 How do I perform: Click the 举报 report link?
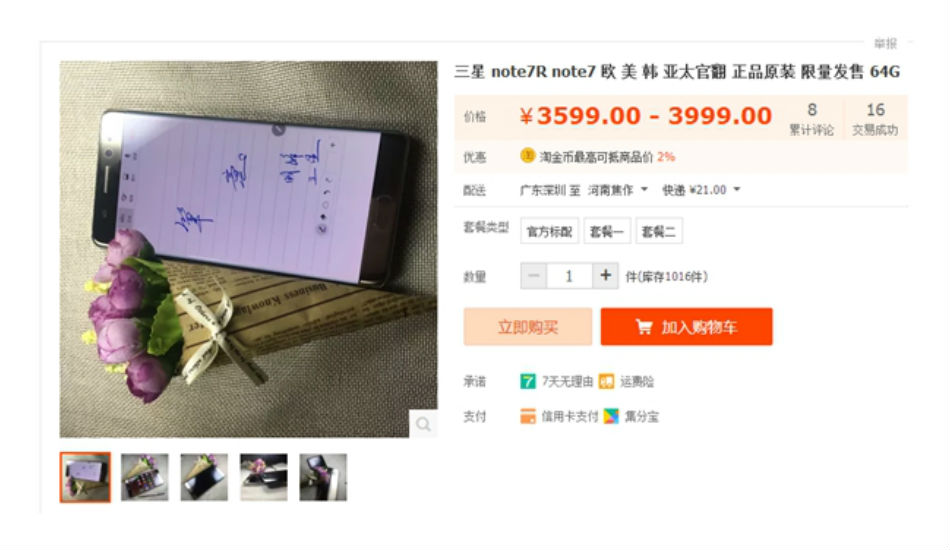885,44
